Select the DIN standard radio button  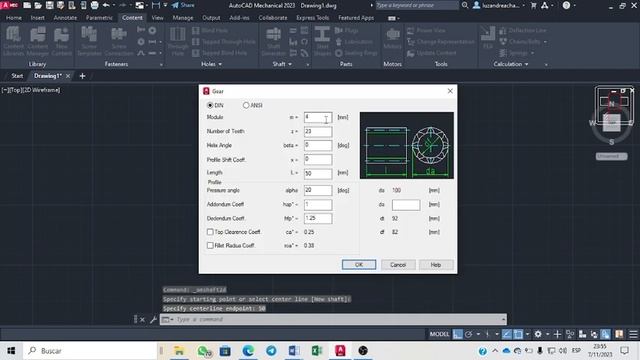click(x=210, y=105)
